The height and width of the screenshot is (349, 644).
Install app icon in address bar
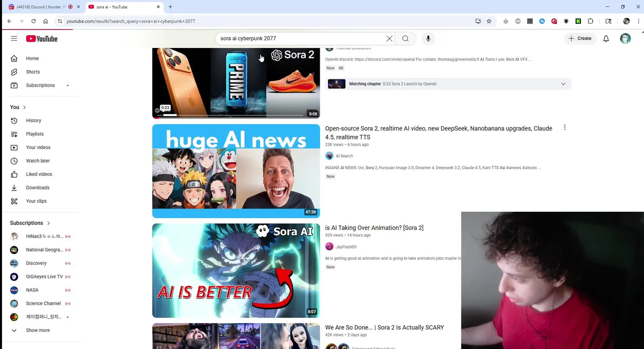click(x=478, y=21)
